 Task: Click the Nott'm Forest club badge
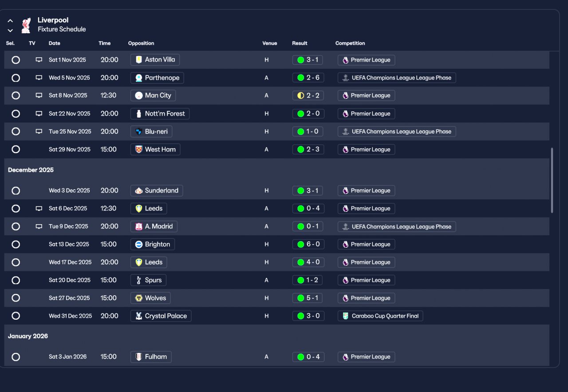139,114
